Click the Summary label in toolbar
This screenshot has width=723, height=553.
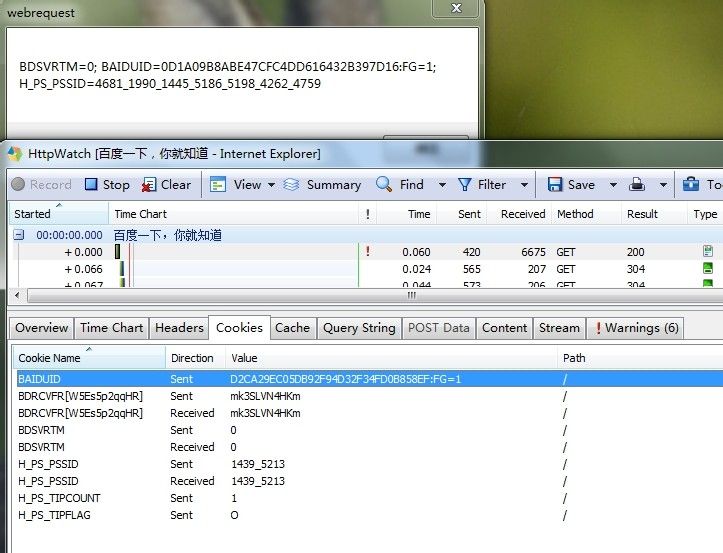pos(334,185)
